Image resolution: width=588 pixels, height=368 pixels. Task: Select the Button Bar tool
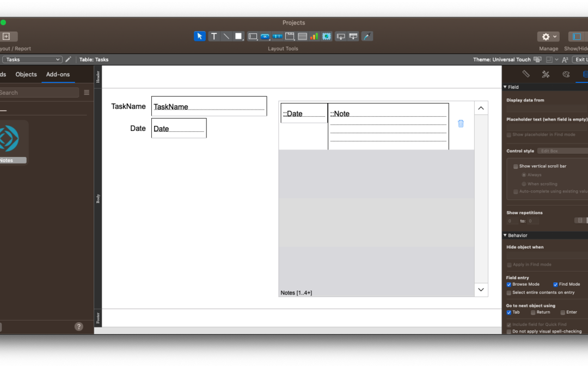click(278, 37)
